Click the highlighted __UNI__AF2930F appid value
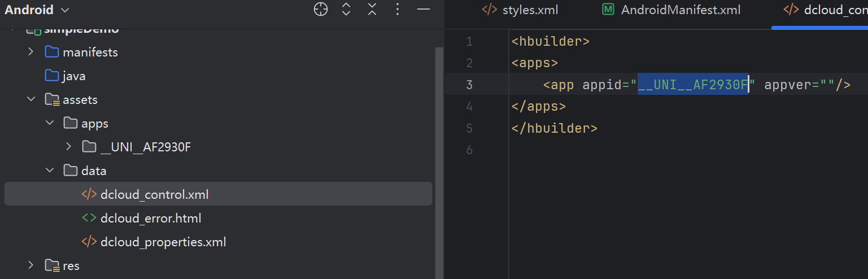 tap(693, 85)
